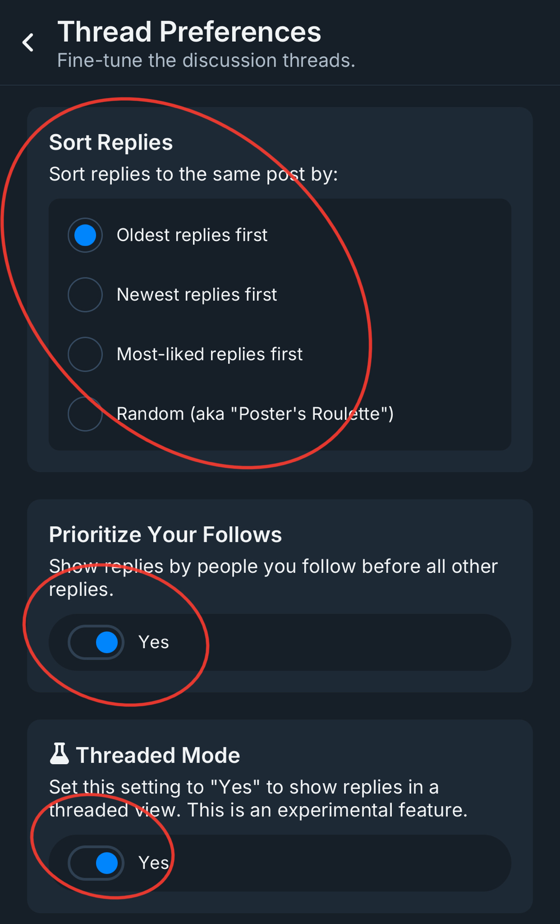Select the Random Poster's Roulette radio circle
This screenshot has height=924, width=560.
[85, 414]
